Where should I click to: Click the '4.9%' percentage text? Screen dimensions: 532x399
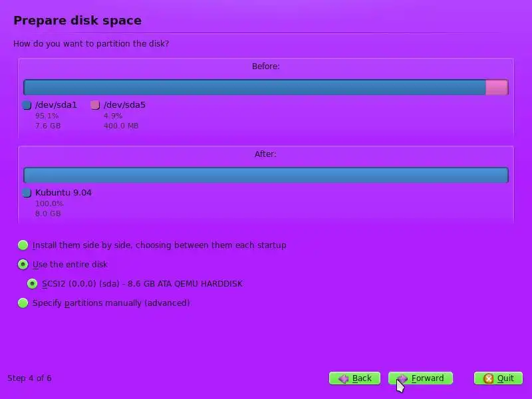[113, 116]
